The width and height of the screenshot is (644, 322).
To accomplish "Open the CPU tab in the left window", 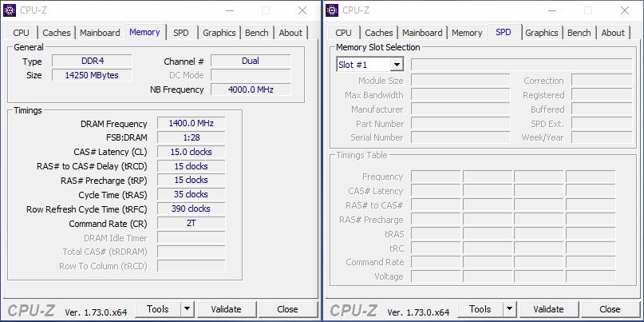I will point(21,33).
